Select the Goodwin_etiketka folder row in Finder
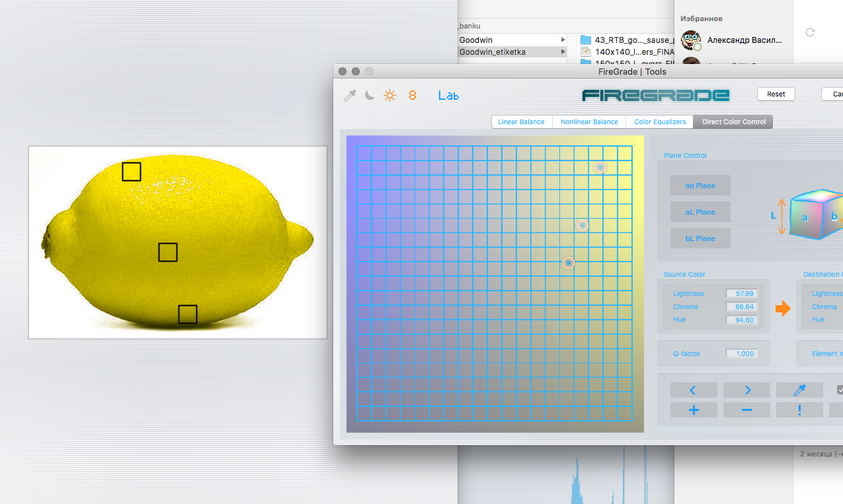This screenshot has width=843, height=504. 512,52
